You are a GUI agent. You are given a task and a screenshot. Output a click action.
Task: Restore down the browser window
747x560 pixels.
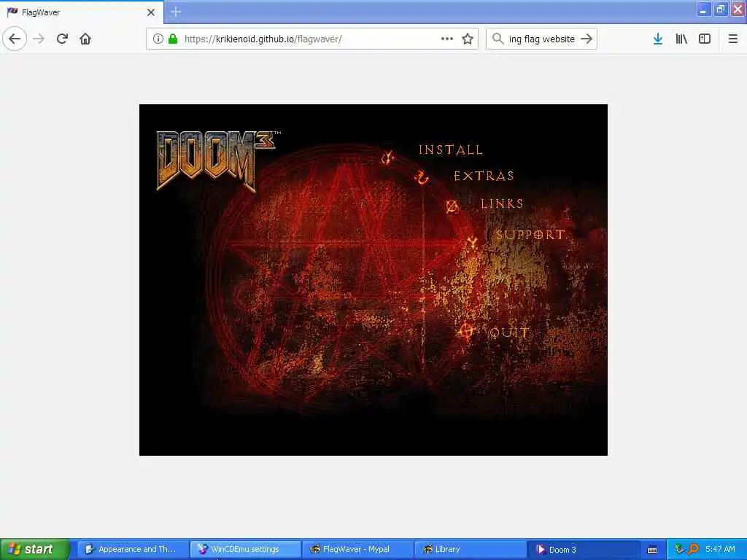coord(721,9)
